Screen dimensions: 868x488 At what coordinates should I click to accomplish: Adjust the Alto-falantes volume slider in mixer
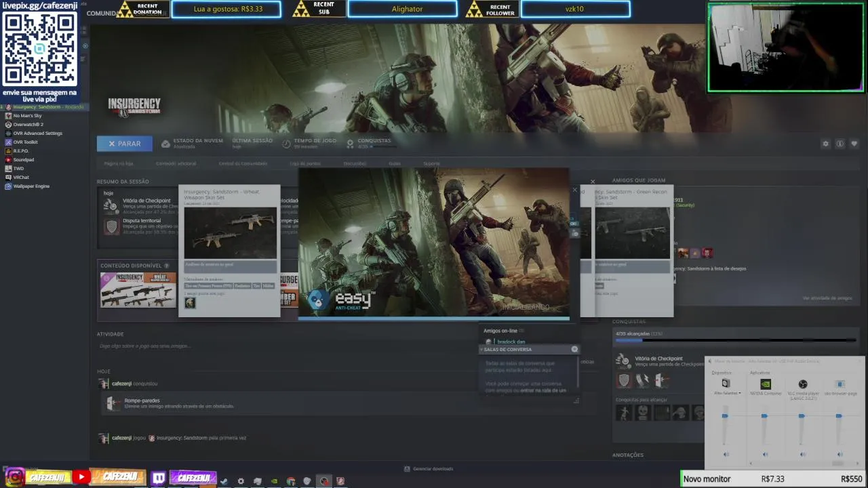click(725, 415)
